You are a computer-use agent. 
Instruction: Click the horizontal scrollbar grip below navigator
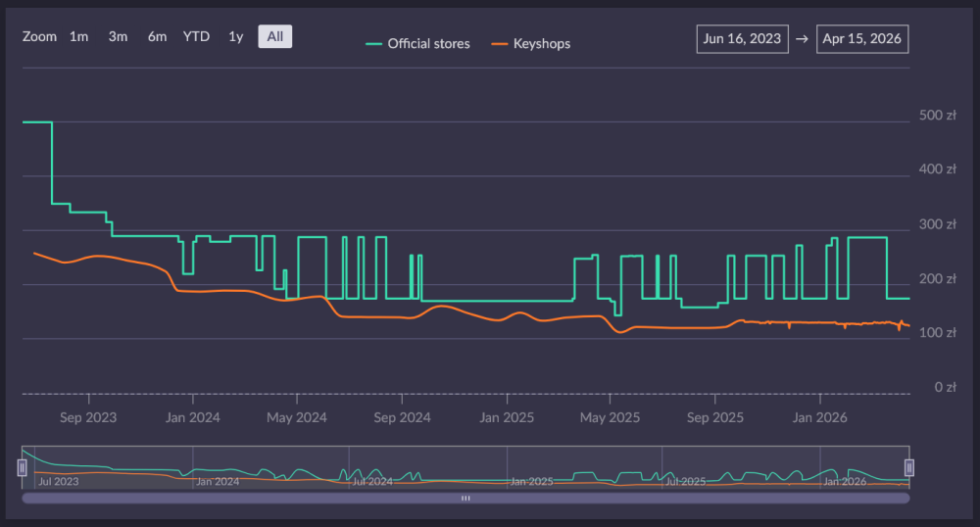(465, 498)
